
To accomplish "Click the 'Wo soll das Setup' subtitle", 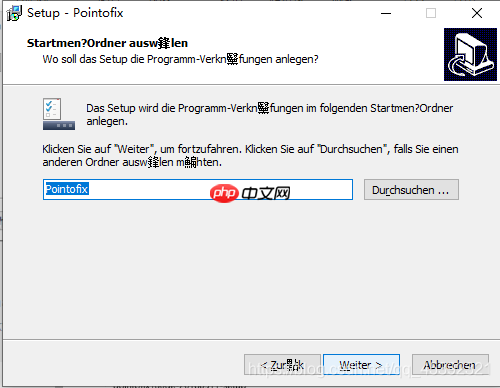I will [180, 59].
